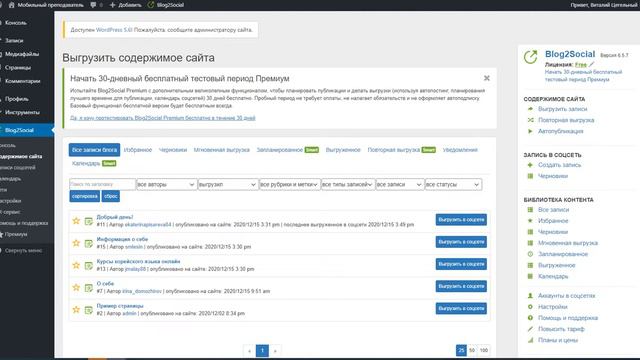This screenshot has width=640, height=360.
Task: Show 50 entries per page
Action: tap(472, 350)
